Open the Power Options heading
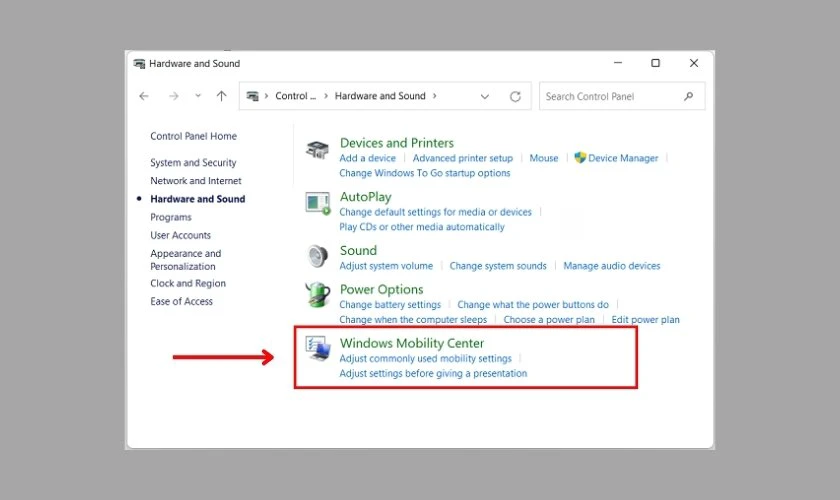 coord(381,289)
